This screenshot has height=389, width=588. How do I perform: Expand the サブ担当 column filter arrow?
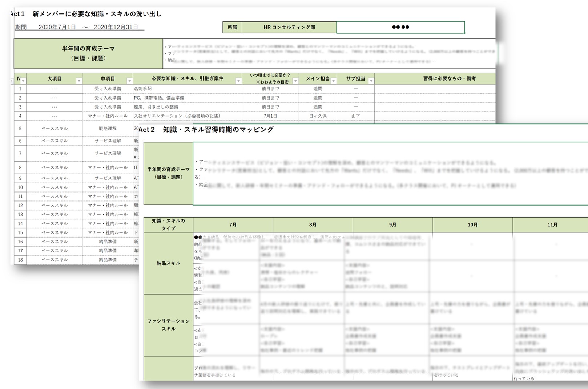tap(371, 81)
